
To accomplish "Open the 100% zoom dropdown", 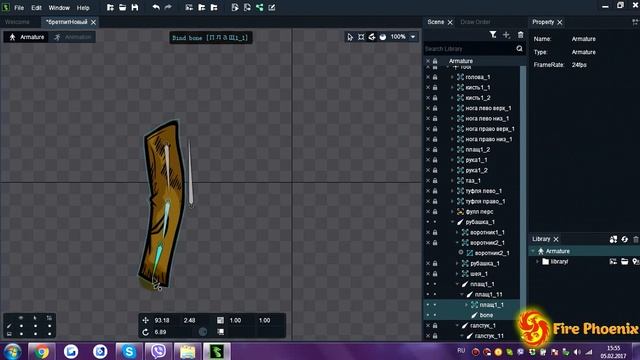I will coord(413,37).
